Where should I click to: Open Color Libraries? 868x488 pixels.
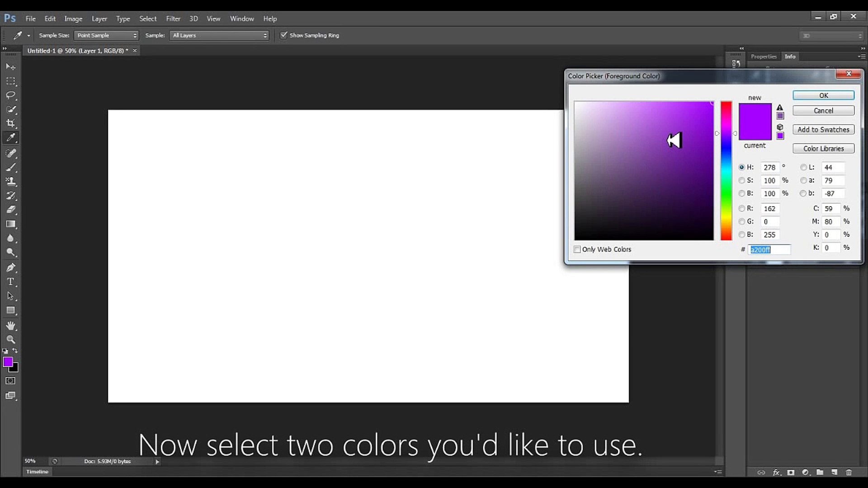tap(823, 149)
